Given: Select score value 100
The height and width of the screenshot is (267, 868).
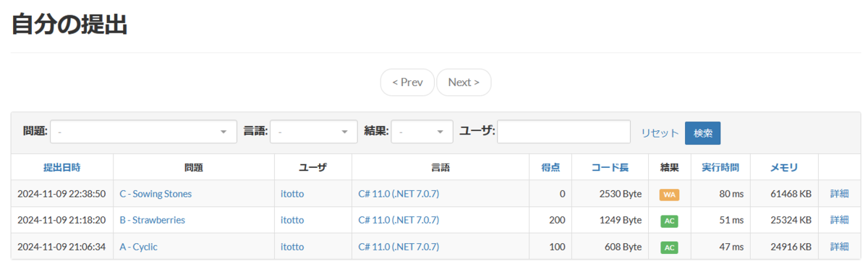Looking at the screenshot, I should 558,247.
